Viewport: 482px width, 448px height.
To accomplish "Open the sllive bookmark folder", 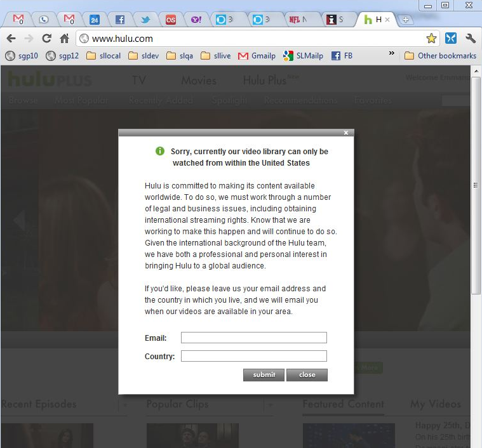I will (x=215, y=56).
